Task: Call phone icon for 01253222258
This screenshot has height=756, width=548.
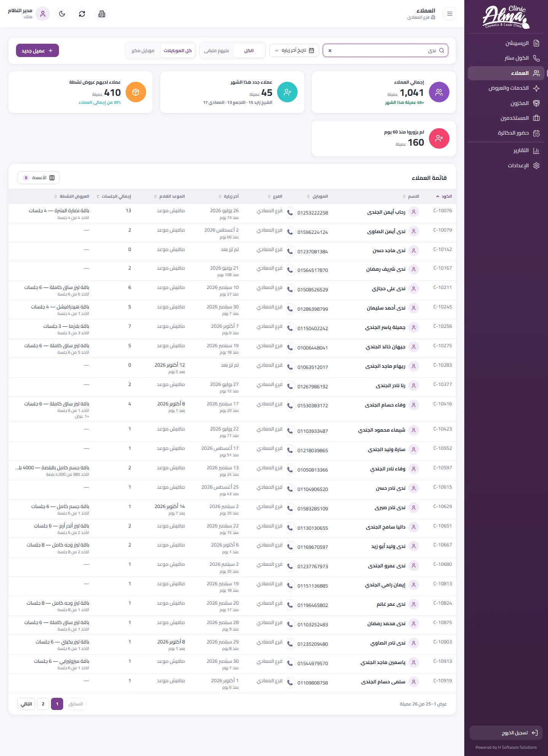Action: tap(290, 213)
